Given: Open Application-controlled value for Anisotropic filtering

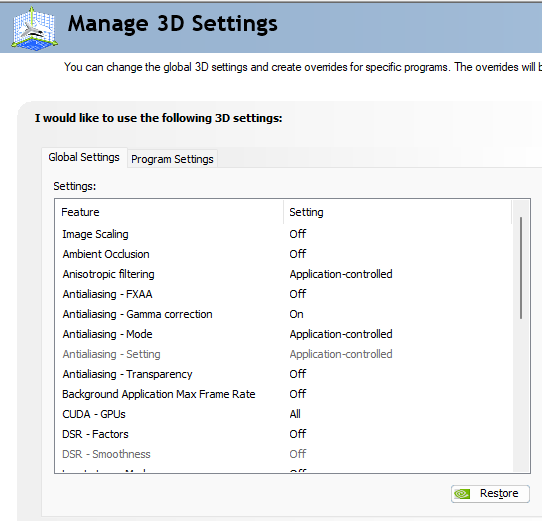Looking at the screenshot, I should 341,274.
